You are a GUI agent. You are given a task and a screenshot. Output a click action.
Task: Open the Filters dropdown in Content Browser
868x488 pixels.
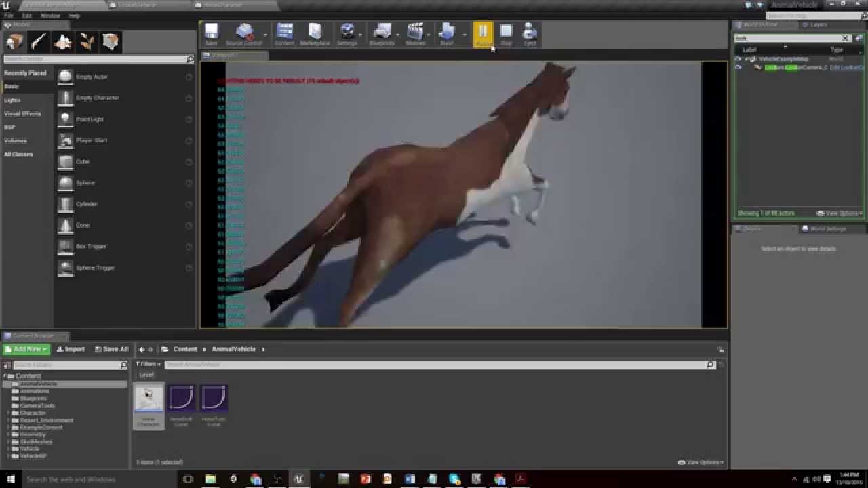tap(148, 365)
